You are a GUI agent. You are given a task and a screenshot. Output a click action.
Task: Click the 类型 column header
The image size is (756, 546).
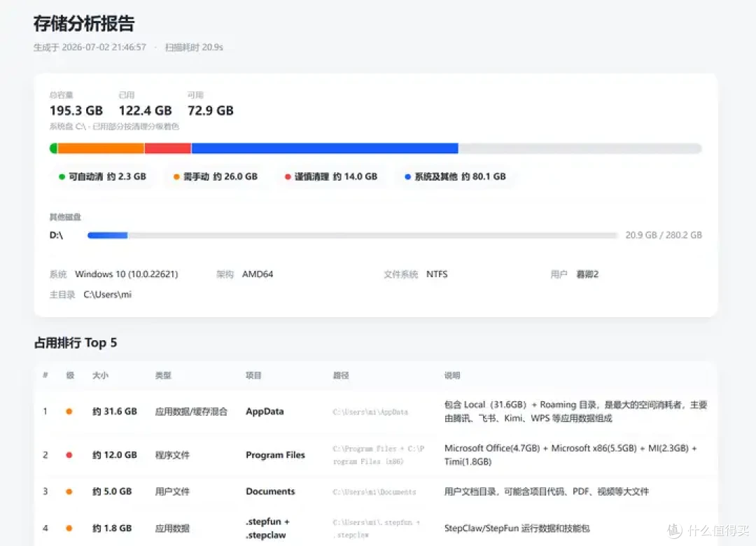(x=163, y=375)
